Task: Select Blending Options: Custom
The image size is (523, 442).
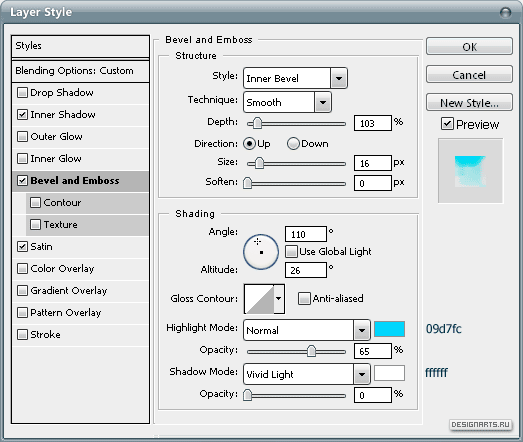Action: pos(80,71)
